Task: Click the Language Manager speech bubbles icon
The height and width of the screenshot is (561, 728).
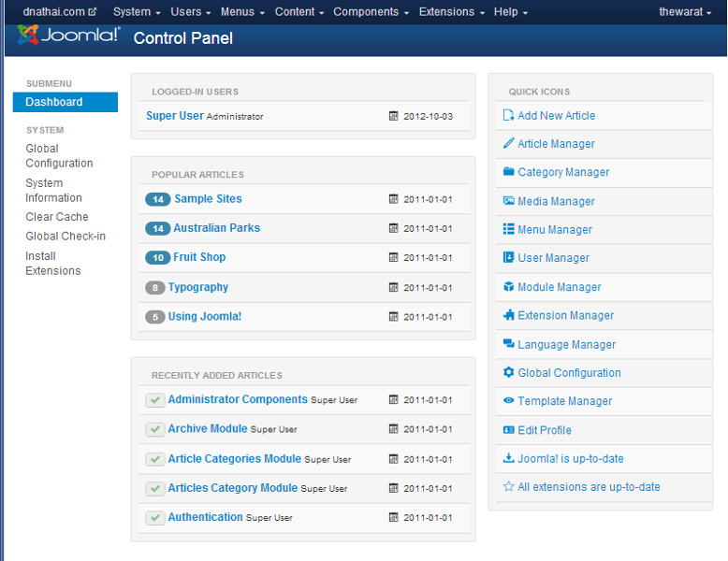Action: (x=508, y=344)
